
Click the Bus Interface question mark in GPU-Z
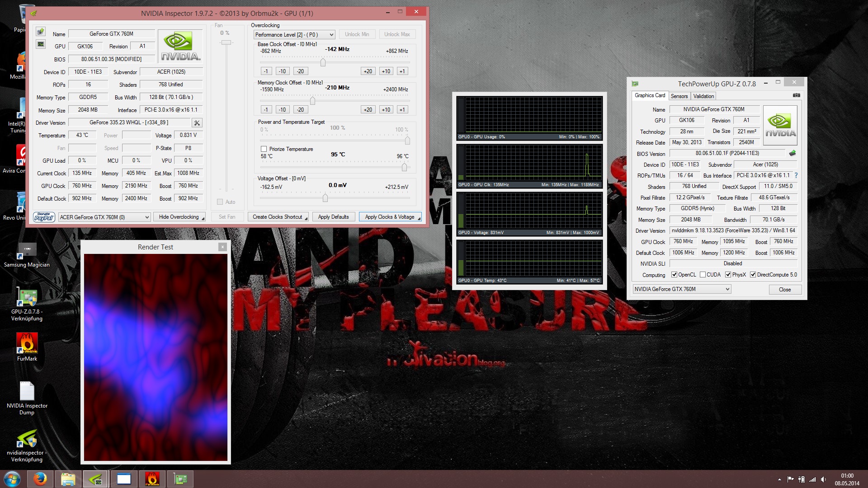click(x=796, y=175)
